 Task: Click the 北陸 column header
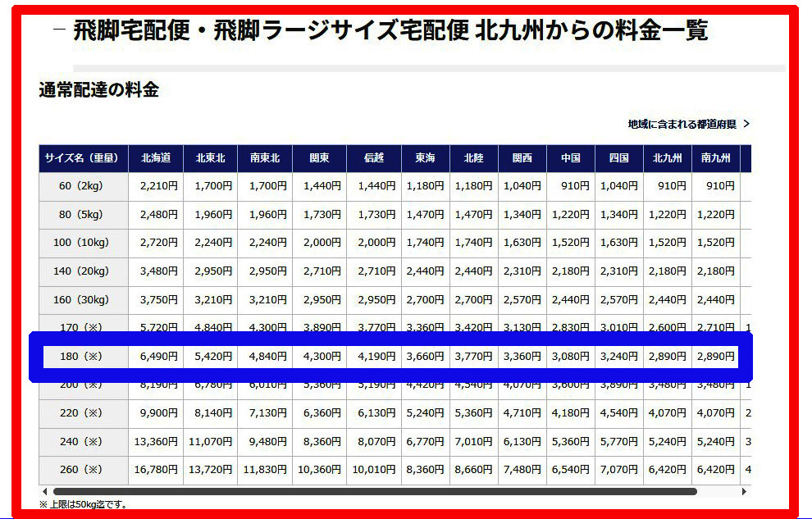(x=474, y=158)
